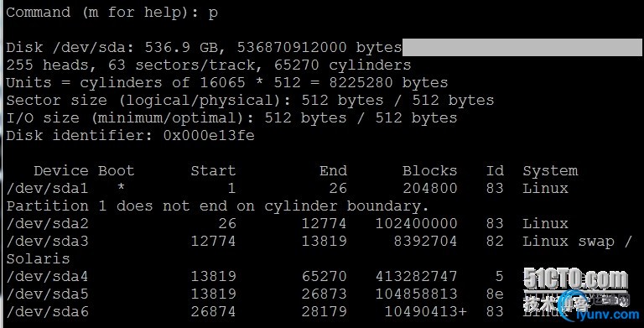Click the Device column header
This screenshot has height=328, width=644.
(x=60, y=170)
